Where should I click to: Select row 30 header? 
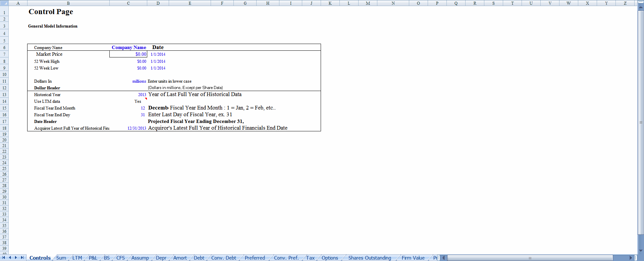coord(4,197)
